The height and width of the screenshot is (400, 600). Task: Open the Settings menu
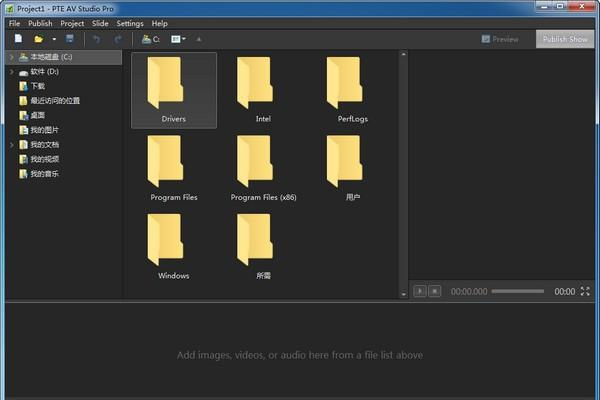click(130, 23)
